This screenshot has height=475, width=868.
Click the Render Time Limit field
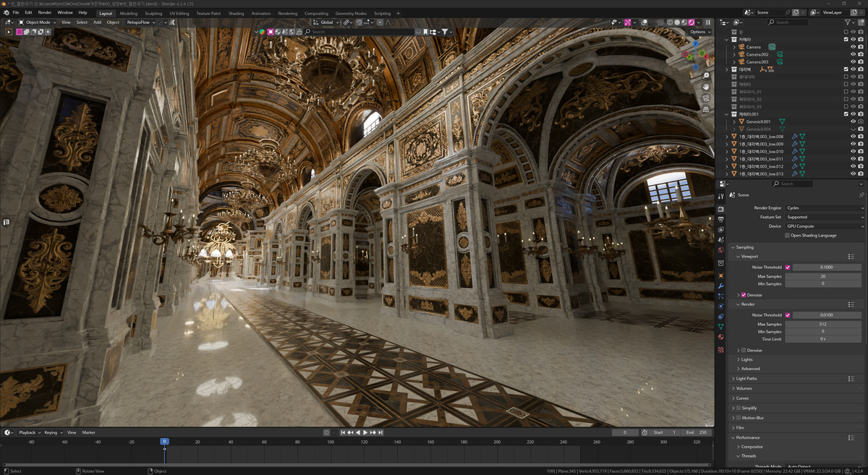825,338
